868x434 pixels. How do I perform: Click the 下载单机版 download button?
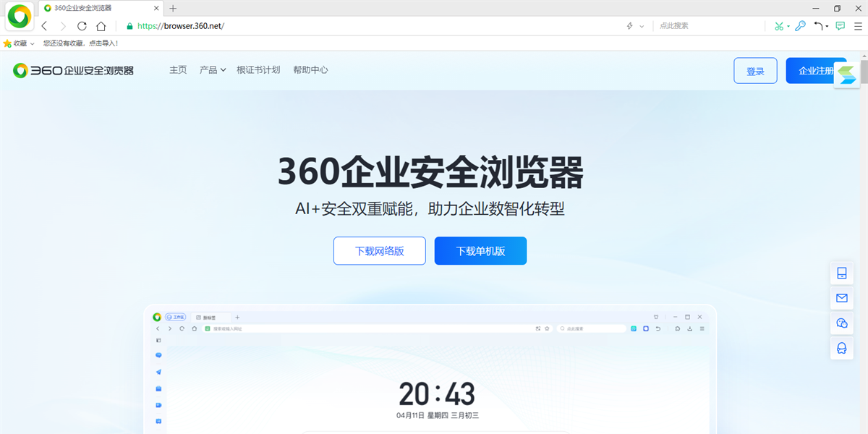coord(480,251)
